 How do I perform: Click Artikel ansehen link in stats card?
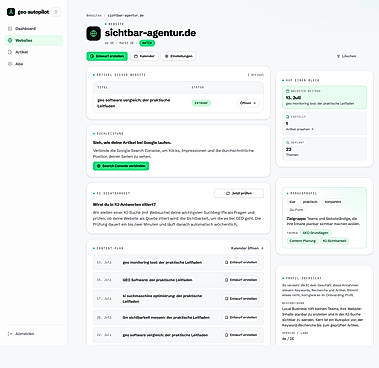(x=300, y=129)
